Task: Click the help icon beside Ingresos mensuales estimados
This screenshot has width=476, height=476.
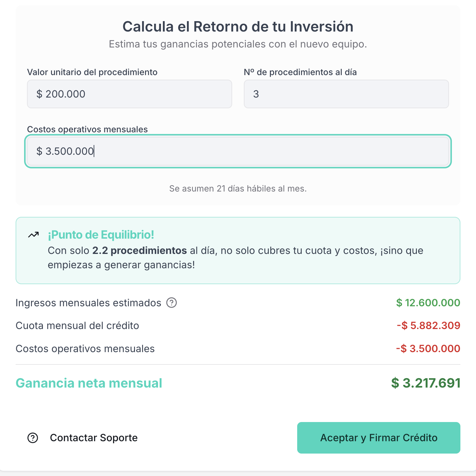Action: click(171, 303)
